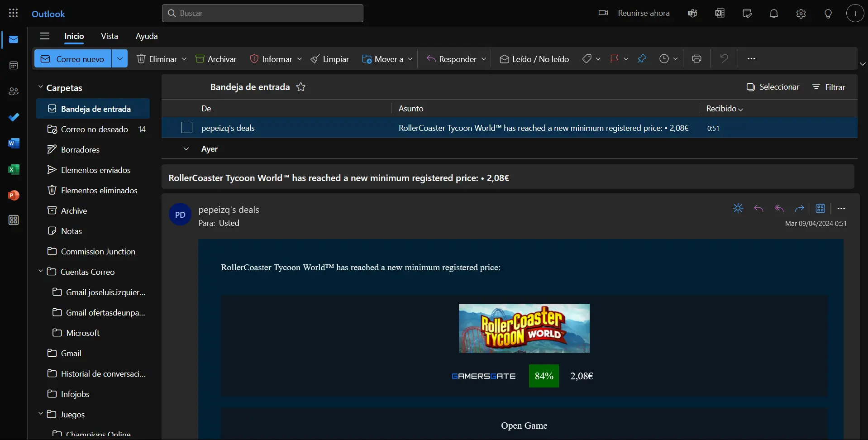Mark Bandeja de entrada as favorite star
The image size is (868, 440).
(301, 87)
